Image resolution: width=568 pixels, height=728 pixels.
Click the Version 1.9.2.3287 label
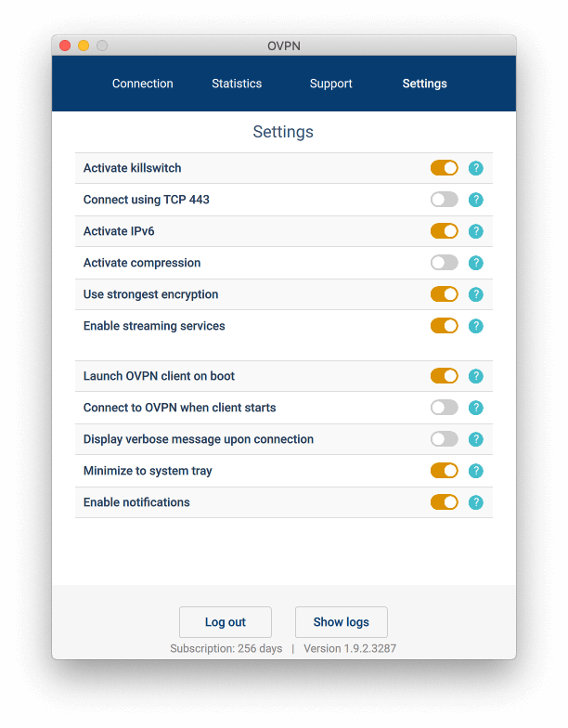click(350, 648)
